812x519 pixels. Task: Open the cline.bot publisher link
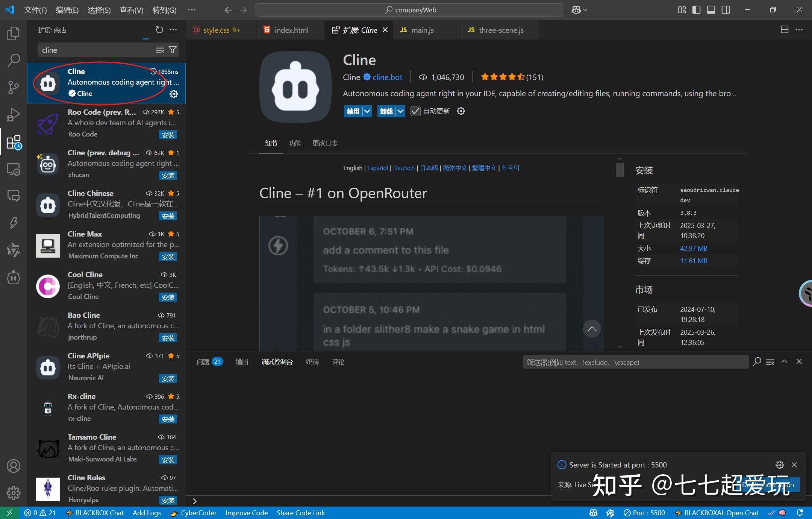click(x=387, y=77)
